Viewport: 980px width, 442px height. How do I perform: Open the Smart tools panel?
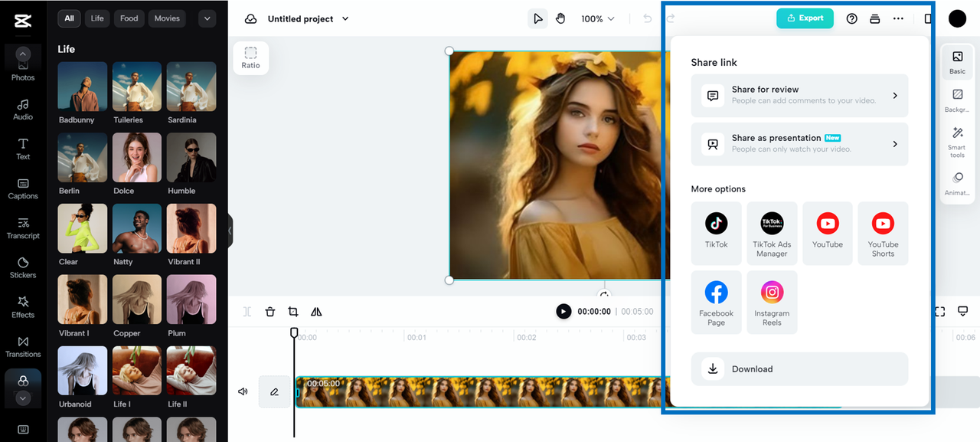(957, 143)
